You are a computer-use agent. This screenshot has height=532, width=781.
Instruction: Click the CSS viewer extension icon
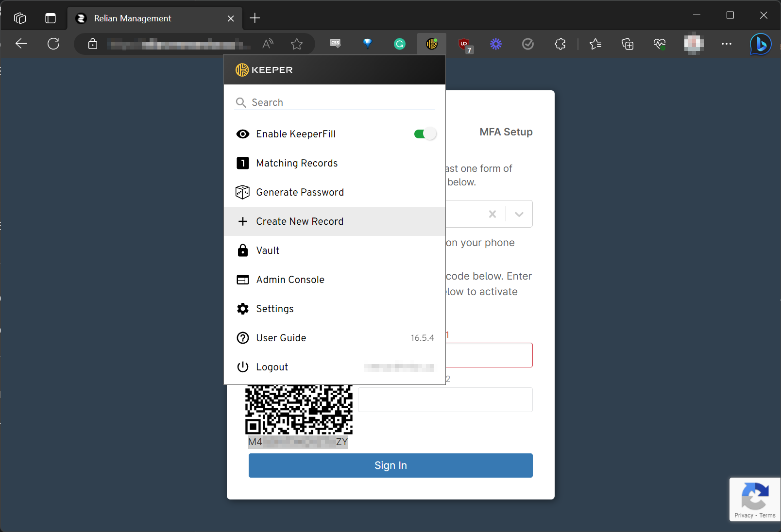pos(335,44)
